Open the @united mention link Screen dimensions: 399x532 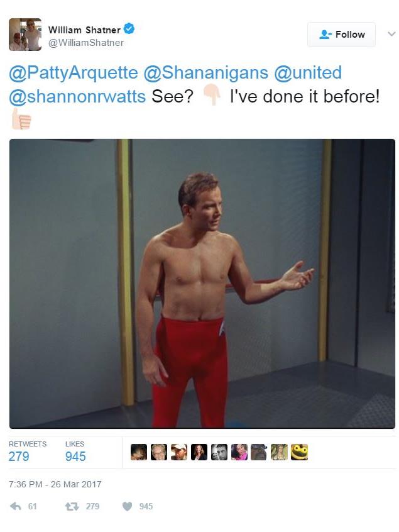click(308, 72)
